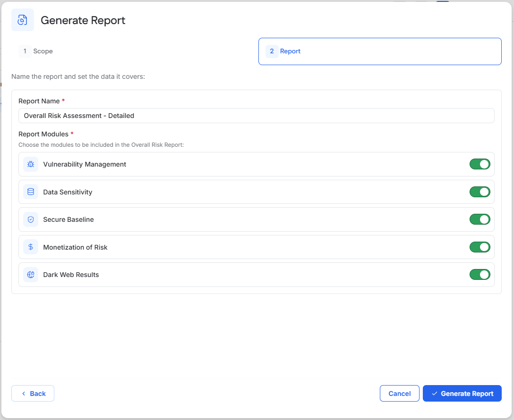This screenshot has height=420, width=514.
Task: Click the Vulnerability Management bug icon
Action: point(31,164)
